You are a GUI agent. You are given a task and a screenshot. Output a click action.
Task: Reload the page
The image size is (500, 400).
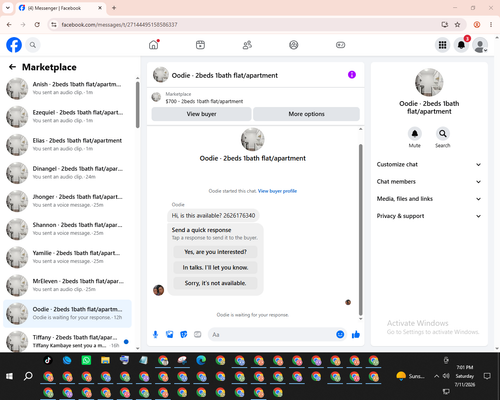(x=37, y=25)
